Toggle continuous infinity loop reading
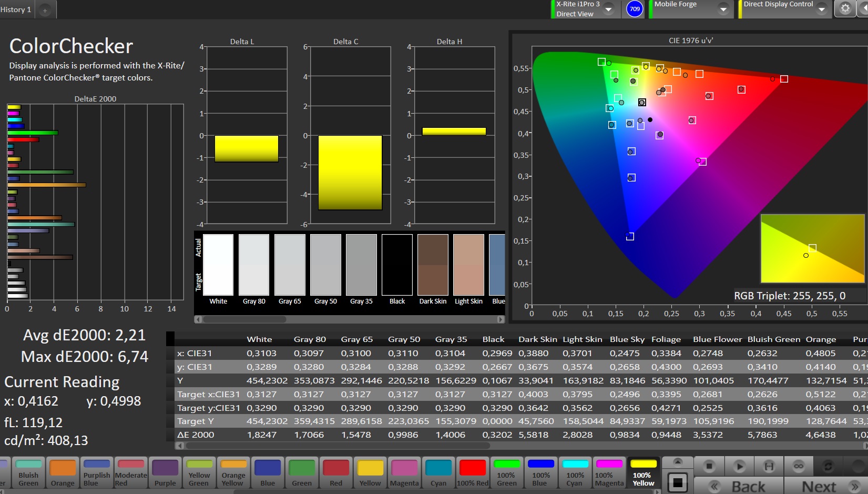 click(x=798, y=466)
